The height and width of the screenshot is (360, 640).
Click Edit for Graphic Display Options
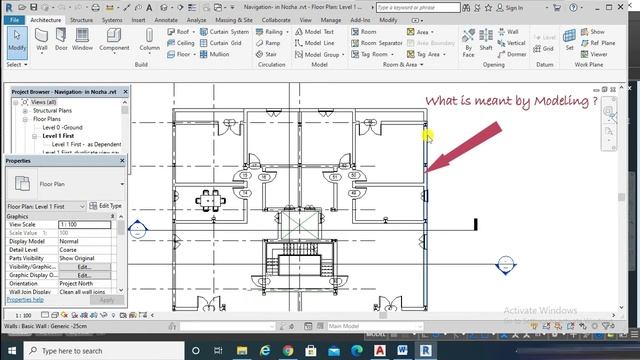pos(84,275)
